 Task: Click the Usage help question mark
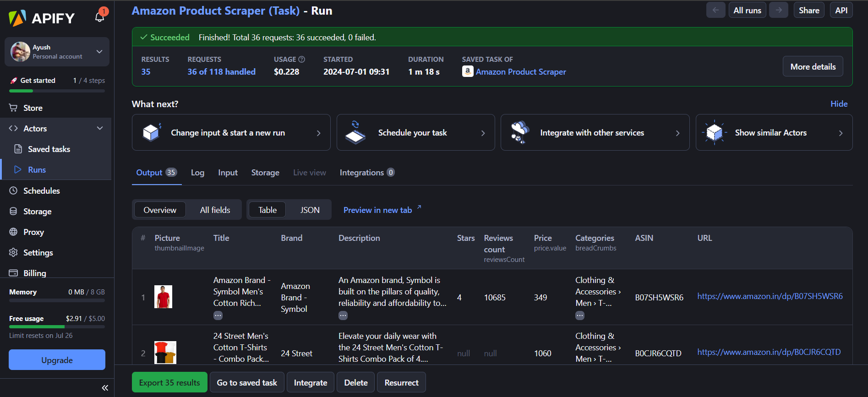[x=302, y=60]
